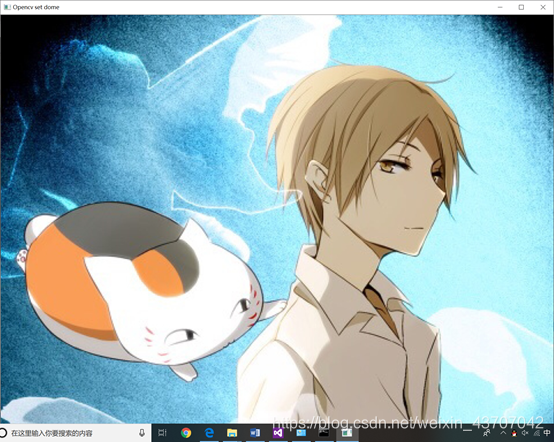Image resolution: width=554 pixels, height=442 pixels.
Task: Click the 'Opencv set dome' window title
Action: coord(36,7)
